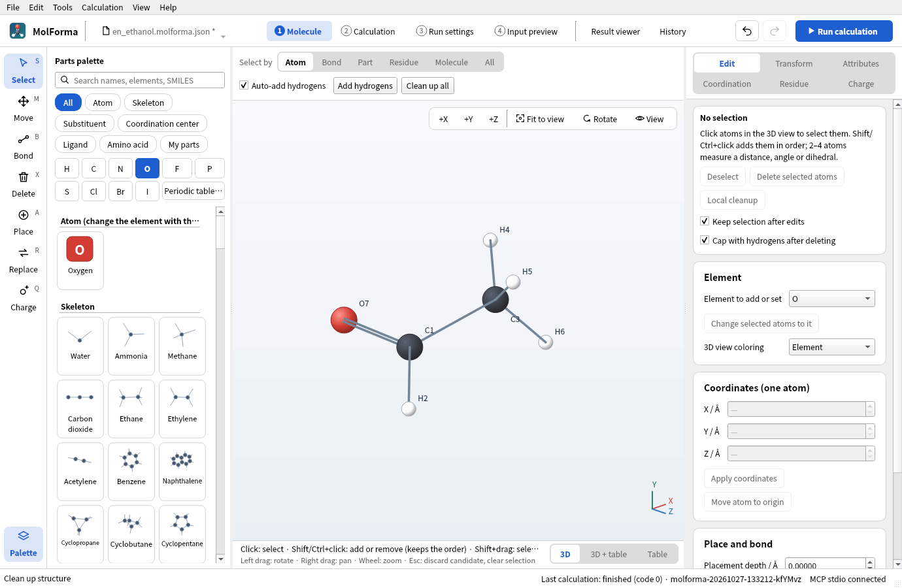Image resolution: width=902 pixels, height=588 pixels.
Task: Insert the Cyclopropane skeleton
Action: point(80,534)
